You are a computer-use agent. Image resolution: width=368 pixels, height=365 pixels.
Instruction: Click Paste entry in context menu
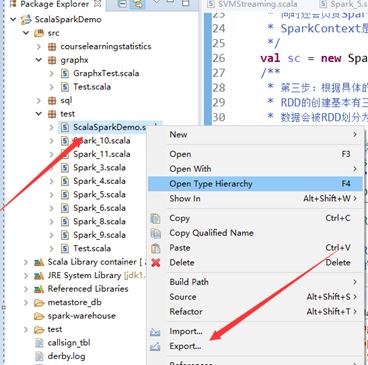point(255,248)
